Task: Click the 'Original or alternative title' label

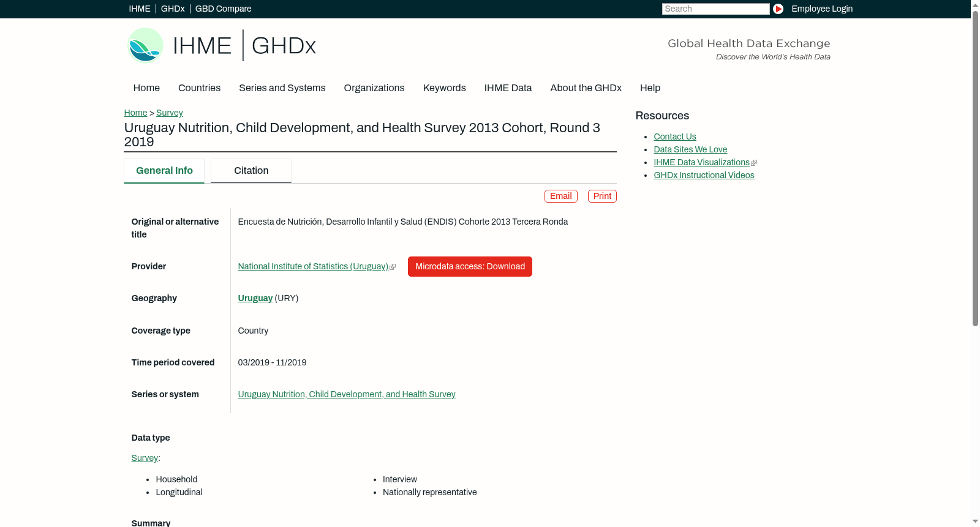Action: click(x=175, y=228)
